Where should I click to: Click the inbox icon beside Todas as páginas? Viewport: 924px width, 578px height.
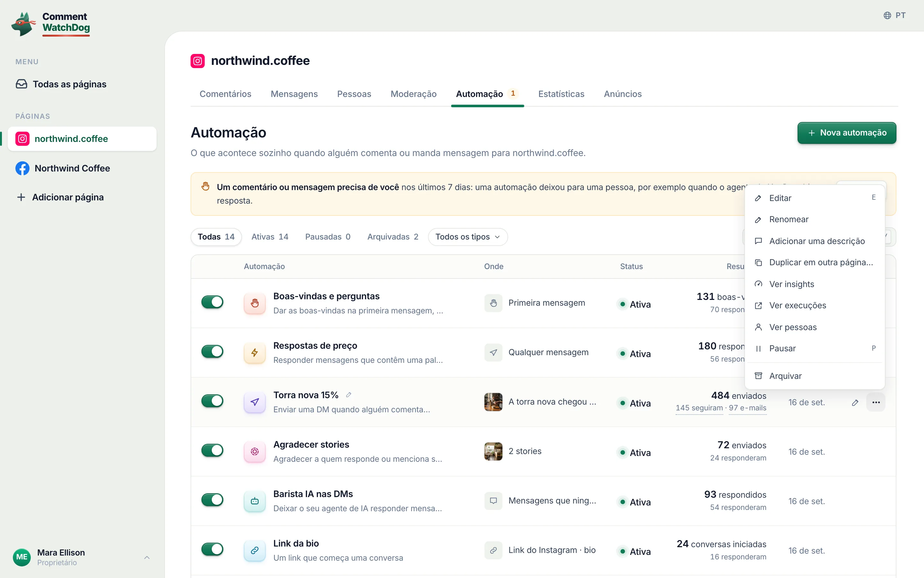pos(21,84)
